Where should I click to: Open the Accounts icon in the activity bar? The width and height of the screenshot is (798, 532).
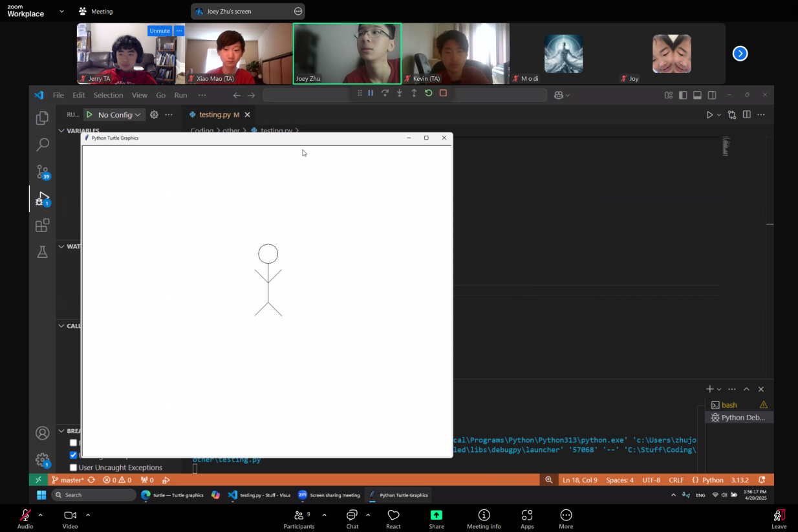(42, 433)
